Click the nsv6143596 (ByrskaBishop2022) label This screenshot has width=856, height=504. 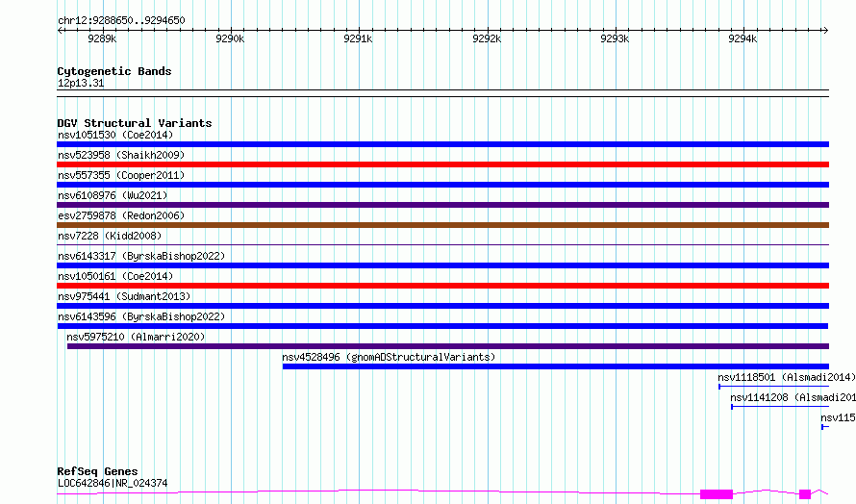141,316
